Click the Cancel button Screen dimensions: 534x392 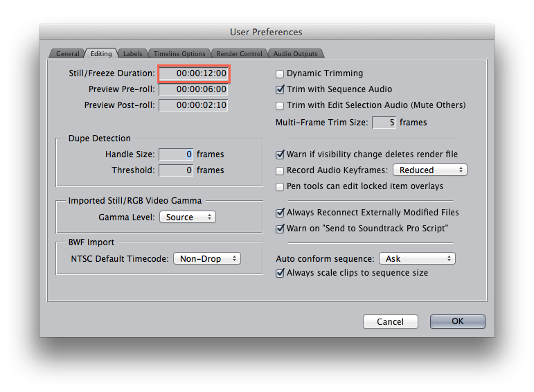pyautogui.click(x=390, y=321)
